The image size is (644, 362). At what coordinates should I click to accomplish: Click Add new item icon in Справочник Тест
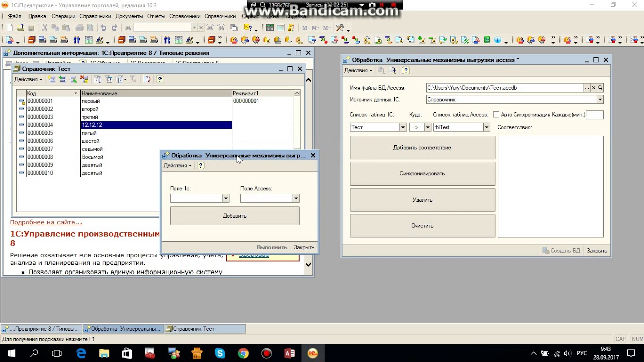pyautogui.click(x=51, y=79)
